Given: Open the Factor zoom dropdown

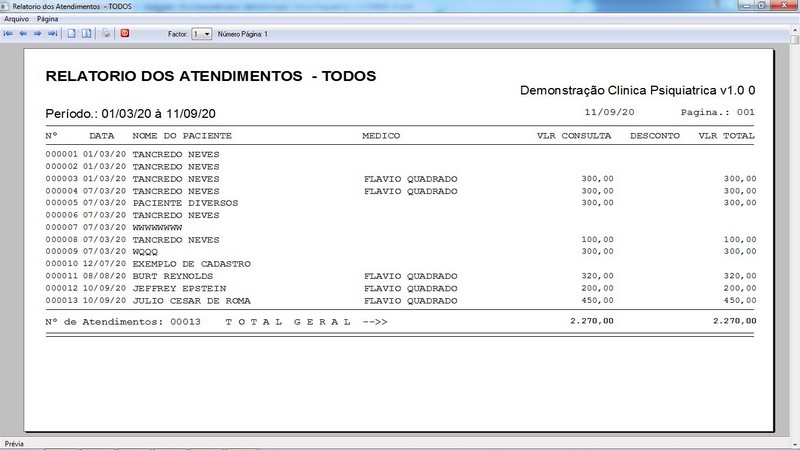Looking at the screenshot, I should pyautogui.click(x=207, y=34).
